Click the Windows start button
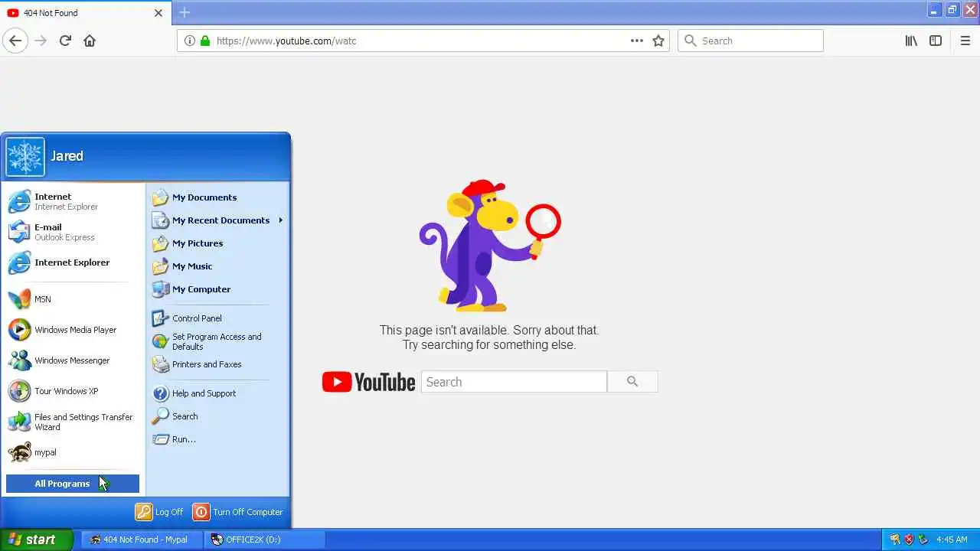The image size is (980, 551). tap(36, 540)
